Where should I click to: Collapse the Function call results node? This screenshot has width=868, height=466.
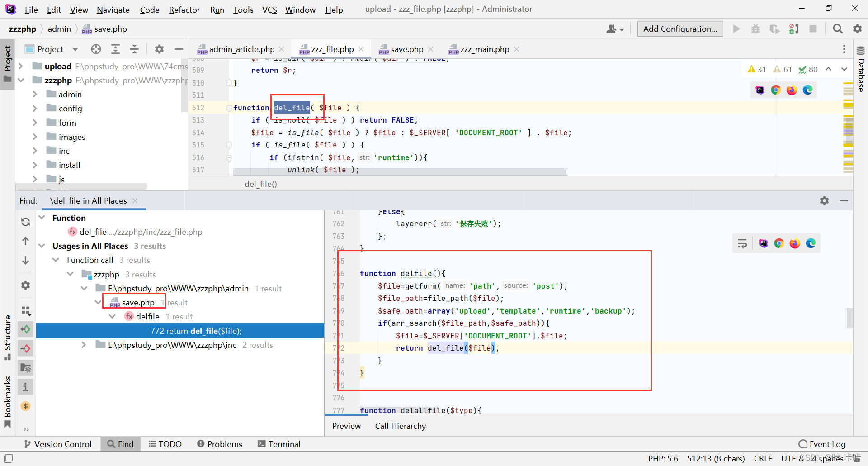[56, 260]
